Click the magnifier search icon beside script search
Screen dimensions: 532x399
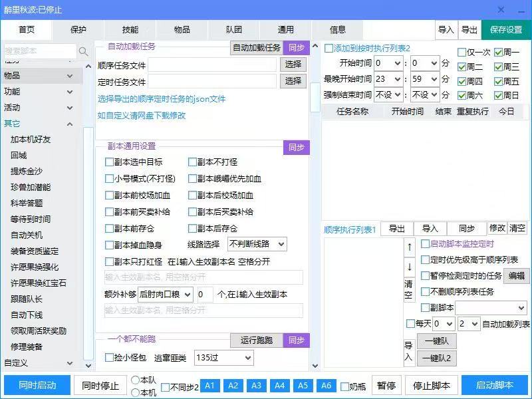[84, 51]
